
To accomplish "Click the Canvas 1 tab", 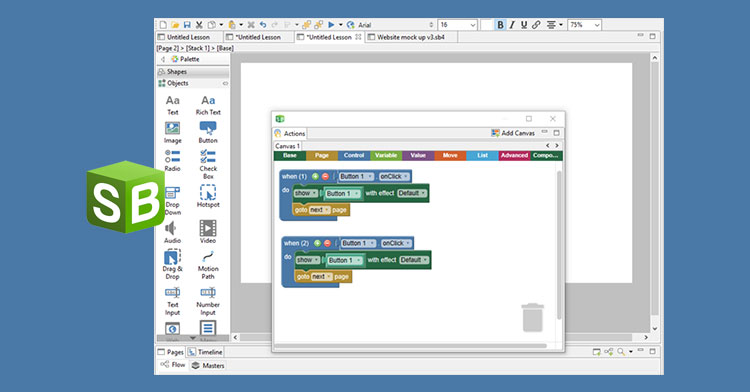I will tap(287, 146).
